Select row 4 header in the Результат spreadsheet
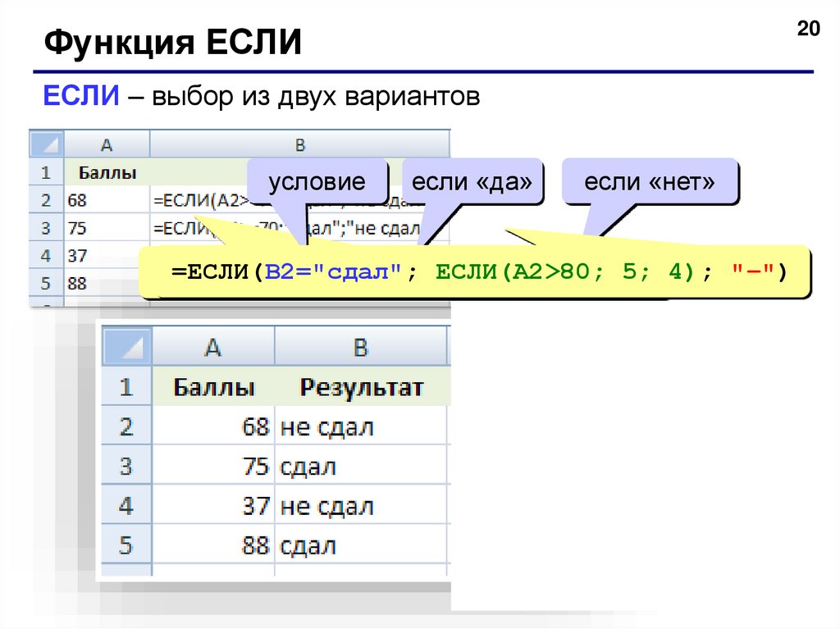This screenshot has width=840, height=629. [127, 505]
